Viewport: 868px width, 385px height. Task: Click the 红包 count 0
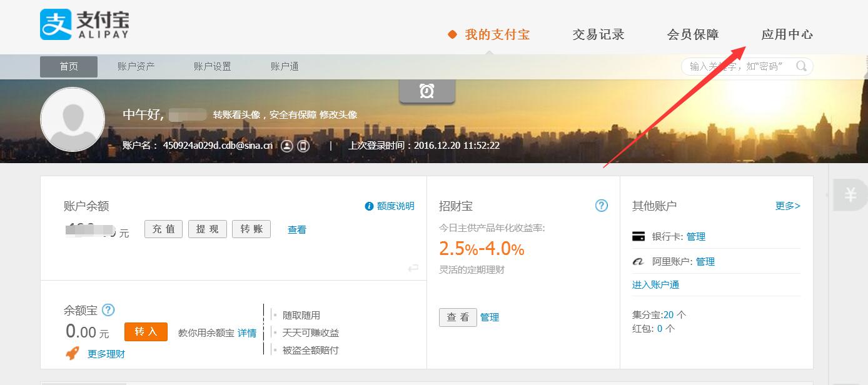point(660,328)
